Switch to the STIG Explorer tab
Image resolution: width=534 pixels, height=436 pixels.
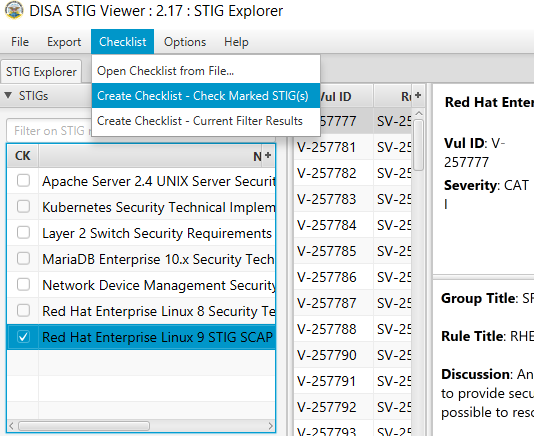[x=41, y=72]
